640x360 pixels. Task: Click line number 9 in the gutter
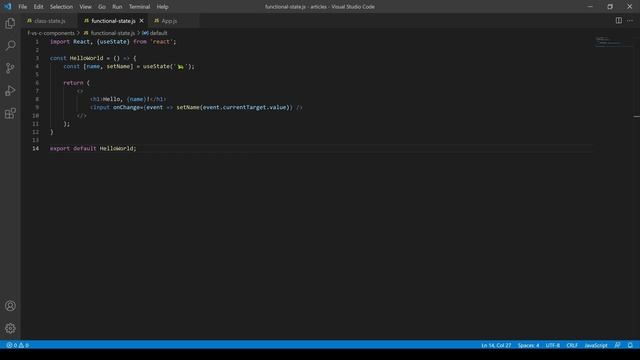pyautogui.click(x=37, y=107)
